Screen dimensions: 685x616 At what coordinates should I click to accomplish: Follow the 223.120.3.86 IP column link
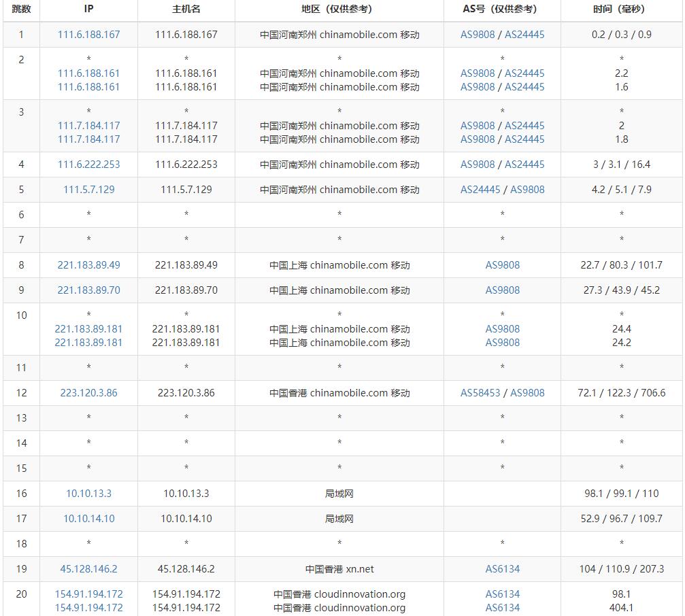[x=88, y=393]
